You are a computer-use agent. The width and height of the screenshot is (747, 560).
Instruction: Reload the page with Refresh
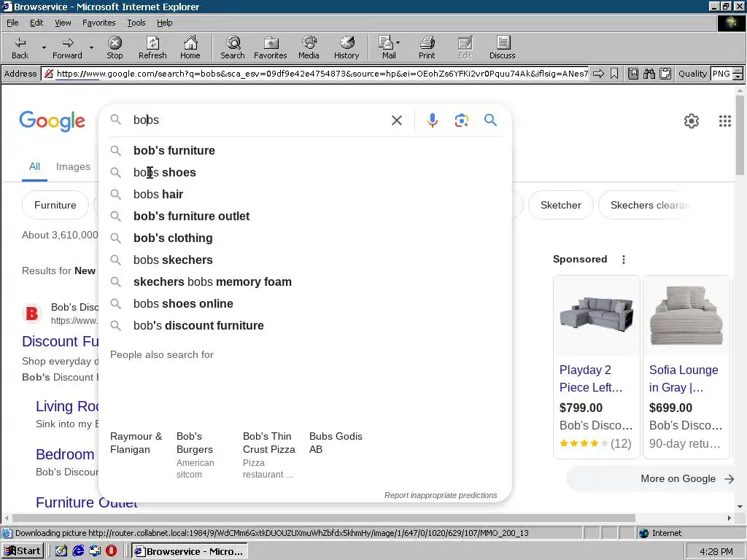(152, 47)
